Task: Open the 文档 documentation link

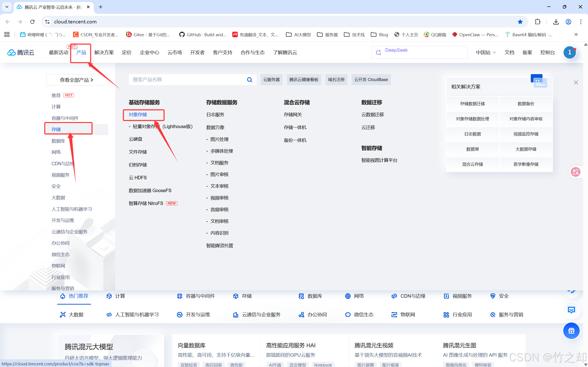Action: 509,52
